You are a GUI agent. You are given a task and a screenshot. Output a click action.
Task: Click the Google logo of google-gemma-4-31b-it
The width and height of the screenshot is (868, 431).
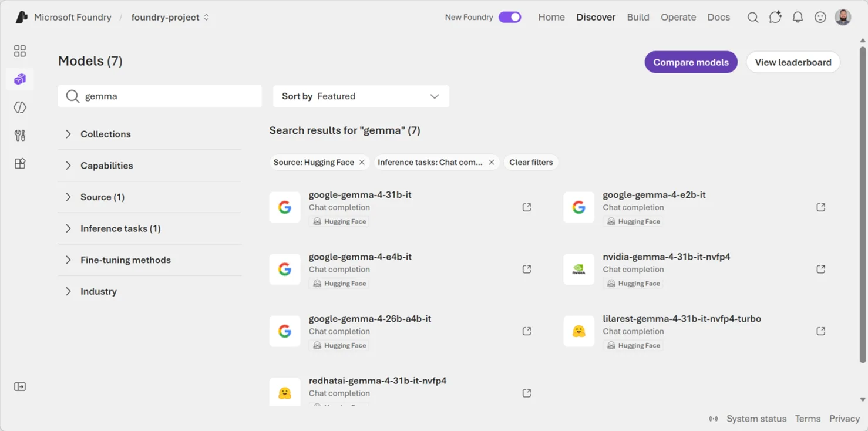[x=285, y=207]
